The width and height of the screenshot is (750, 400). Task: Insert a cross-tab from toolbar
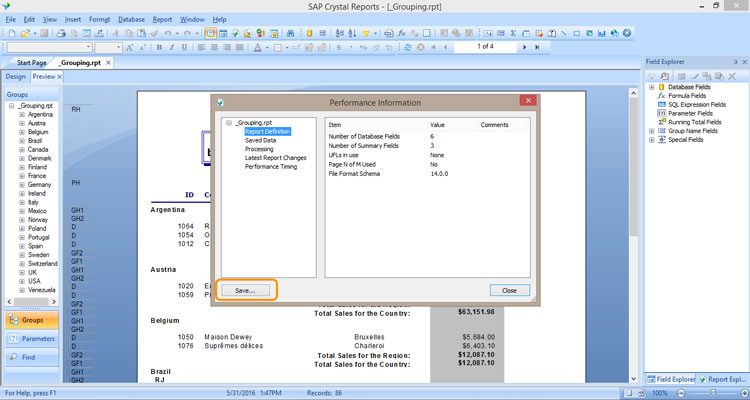click(526, 33)
